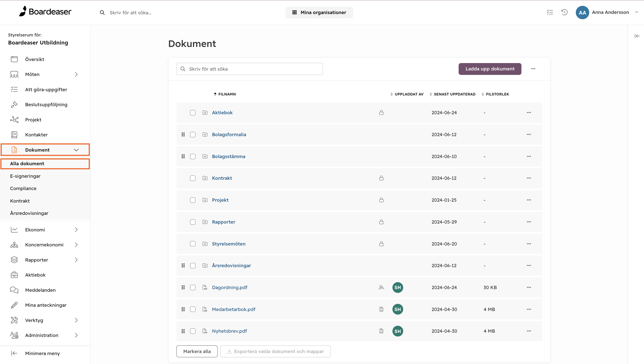
Task: Tick the checkbox for Kontrakt folder
Action: [193, 178]
